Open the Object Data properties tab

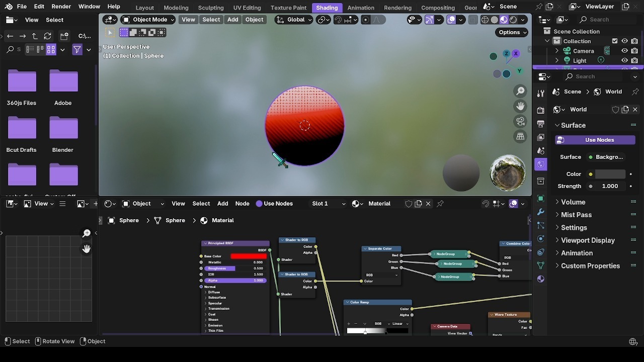[x=540, y=265]
